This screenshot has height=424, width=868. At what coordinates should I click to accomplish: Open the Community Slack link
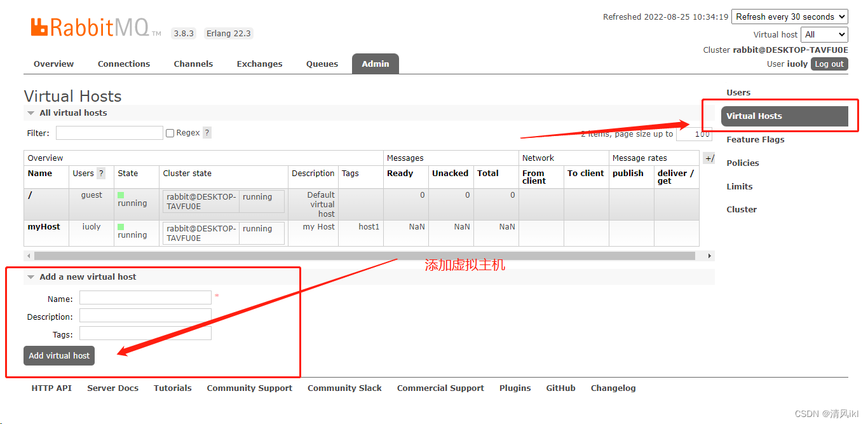pos(344,388)
